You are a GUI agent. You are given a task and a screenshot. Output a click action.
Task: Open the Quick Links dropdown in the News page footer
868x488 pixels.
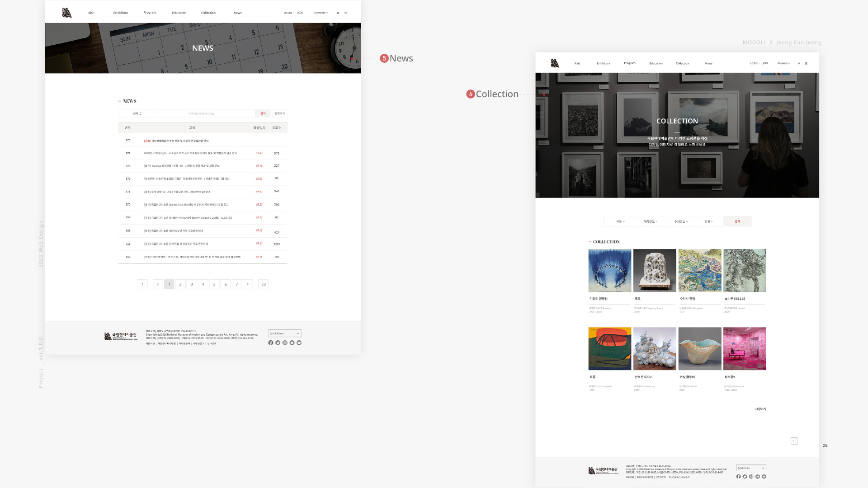285,333
